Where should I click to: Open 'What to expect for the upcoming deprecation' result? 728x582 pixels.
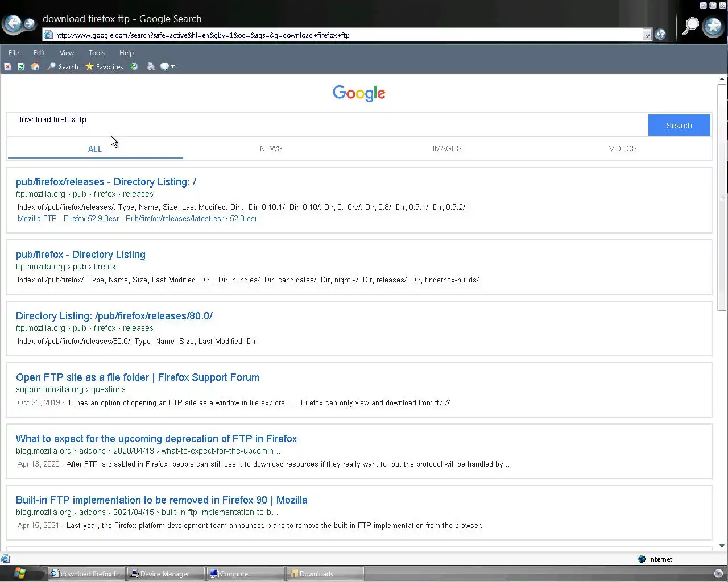(x=156, y=439)
